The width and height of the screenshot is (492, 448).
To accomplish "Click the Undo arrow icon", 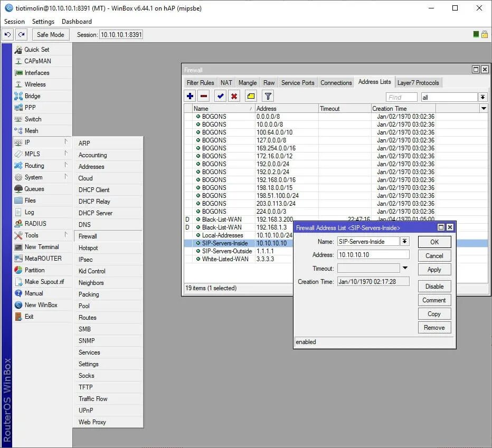I will coord(8,34).
